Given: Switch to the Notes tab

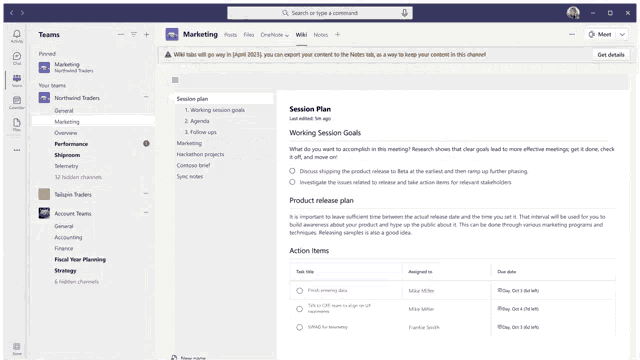Looking at the screenshot, I should 320,35.
